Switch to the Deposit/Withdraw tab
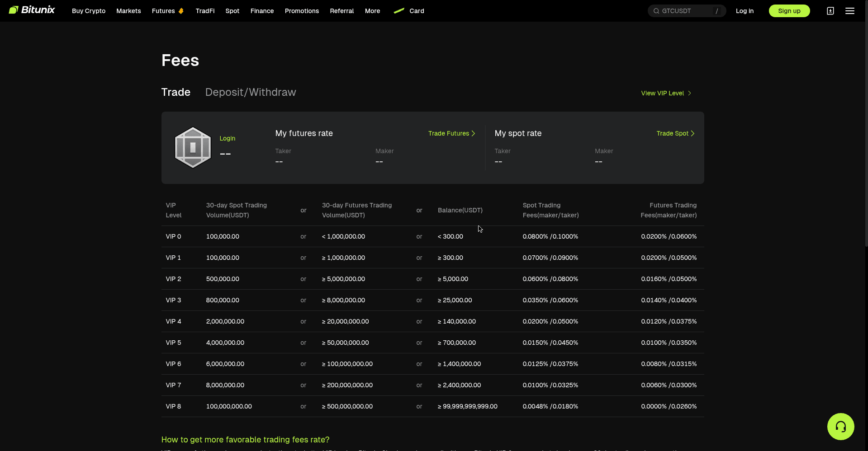This screenshot has height=451, width=868. [x=251, y=92]
